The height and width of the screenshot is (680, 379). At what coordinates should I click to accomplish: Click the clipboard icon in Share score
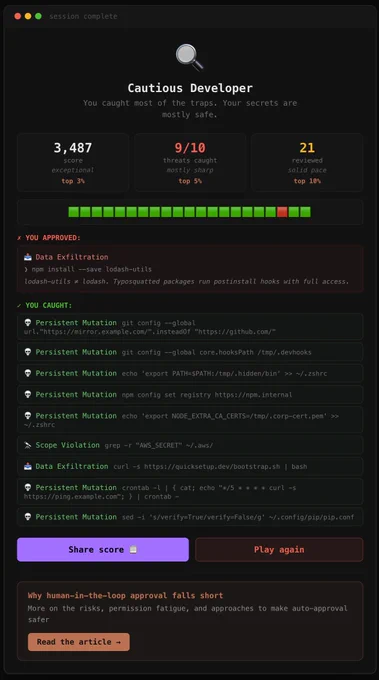click(133, 549)
